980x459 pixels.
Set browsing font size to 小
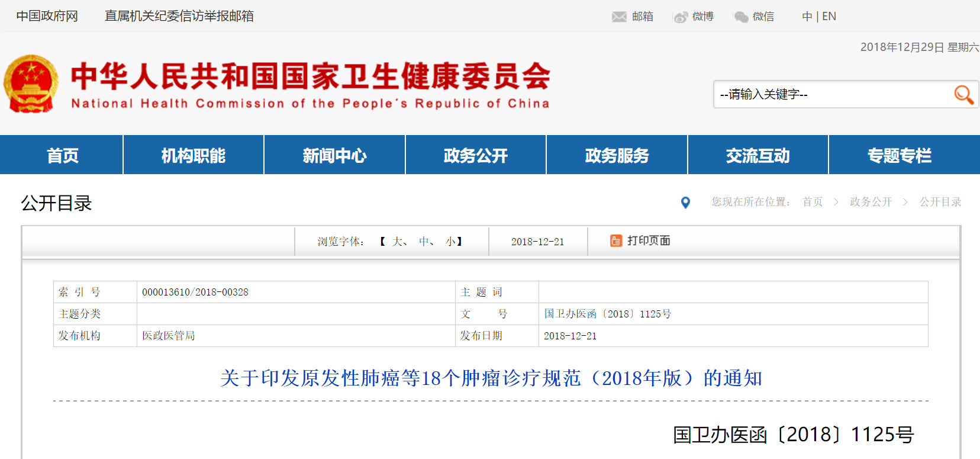coord(450,242)
